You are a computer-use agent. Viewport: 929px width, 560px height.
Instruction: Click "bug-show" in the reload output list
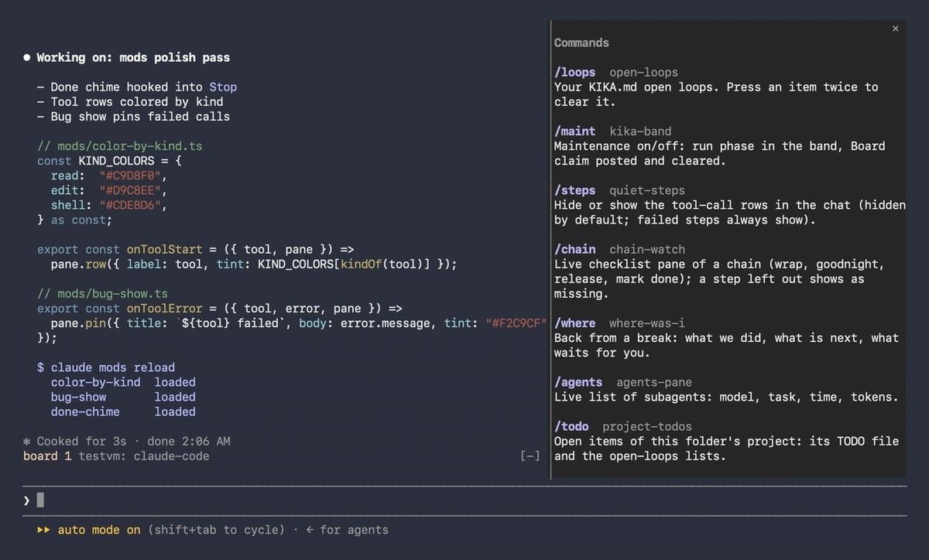(79, 397)
